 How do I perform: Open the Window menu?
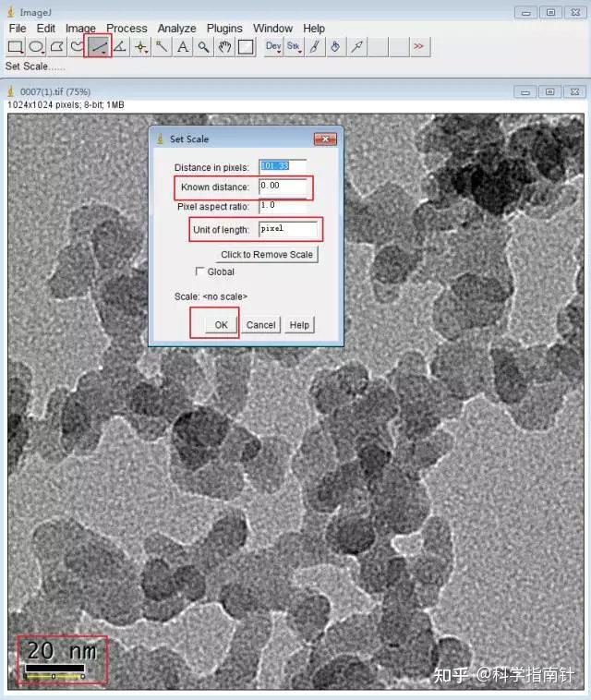tap(272, 28)
